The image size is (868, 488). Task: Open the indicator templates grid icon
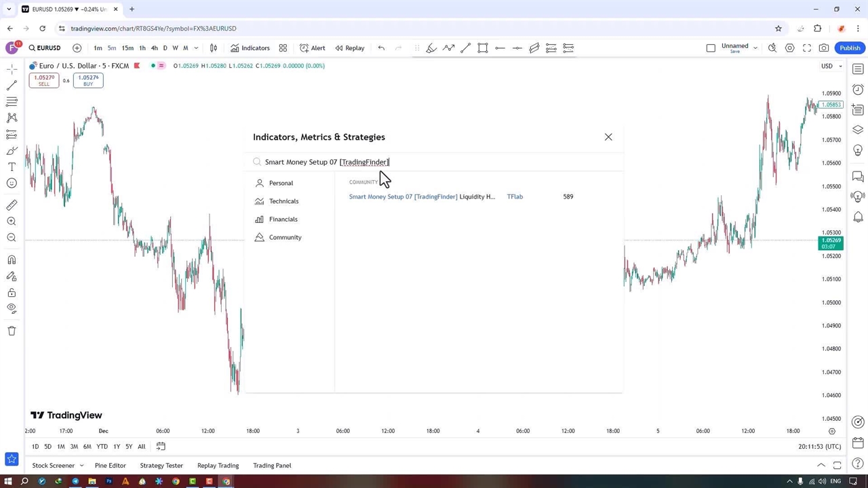(x=283, y=48)
